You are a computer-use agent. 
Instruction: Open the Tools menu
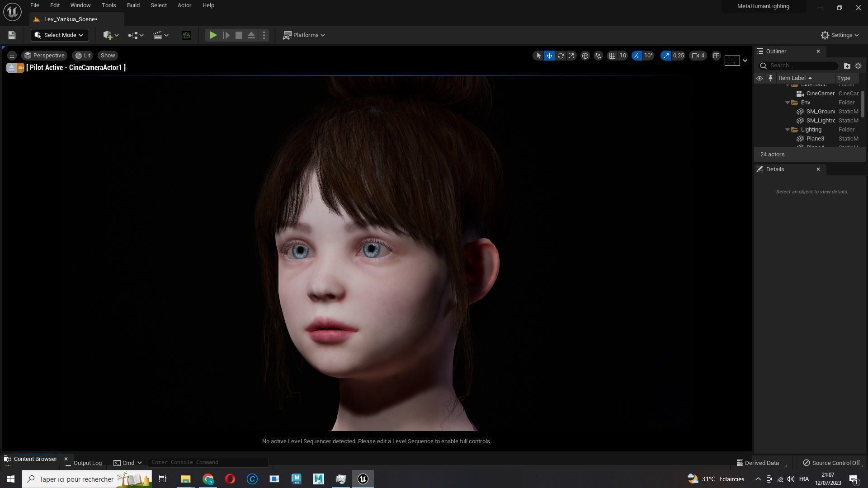click(108, 5)
